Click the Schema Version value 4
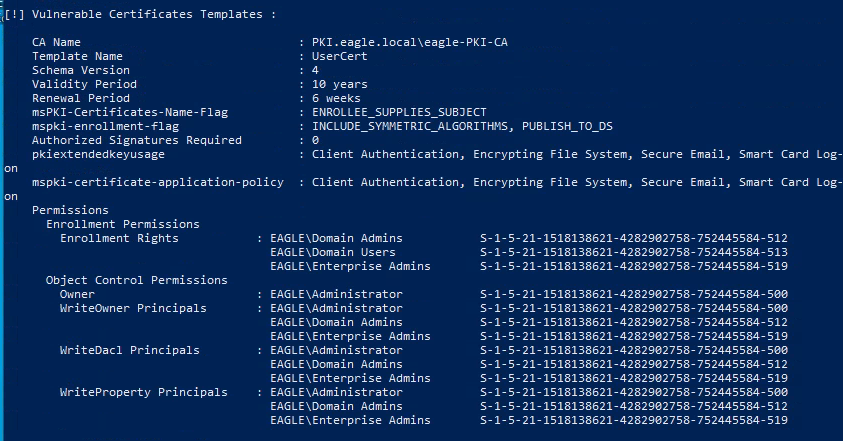Image resolution: width=843 pixels, height=441 pixels. tap(316, 71)
